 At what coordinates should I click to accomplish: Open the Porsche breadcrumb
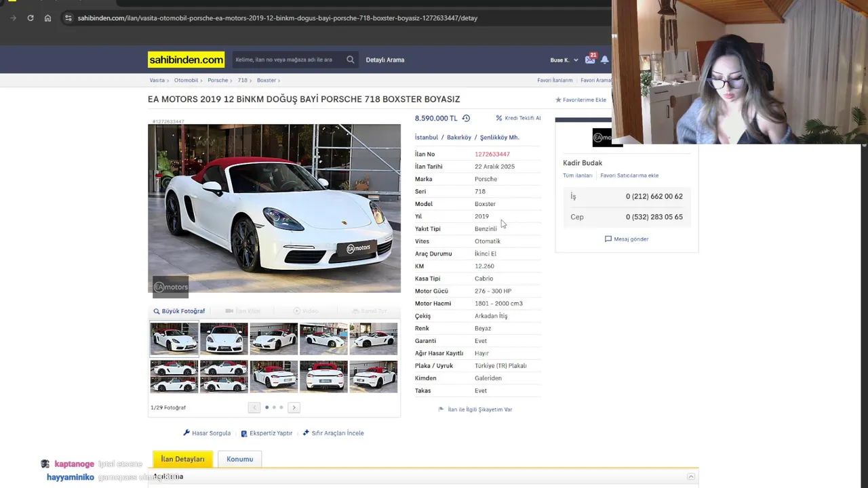coord(218,80)
